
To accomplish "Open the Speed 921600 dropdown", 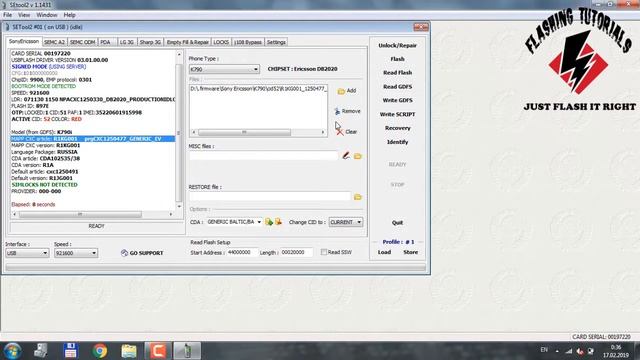I will [x=93, y=253].
